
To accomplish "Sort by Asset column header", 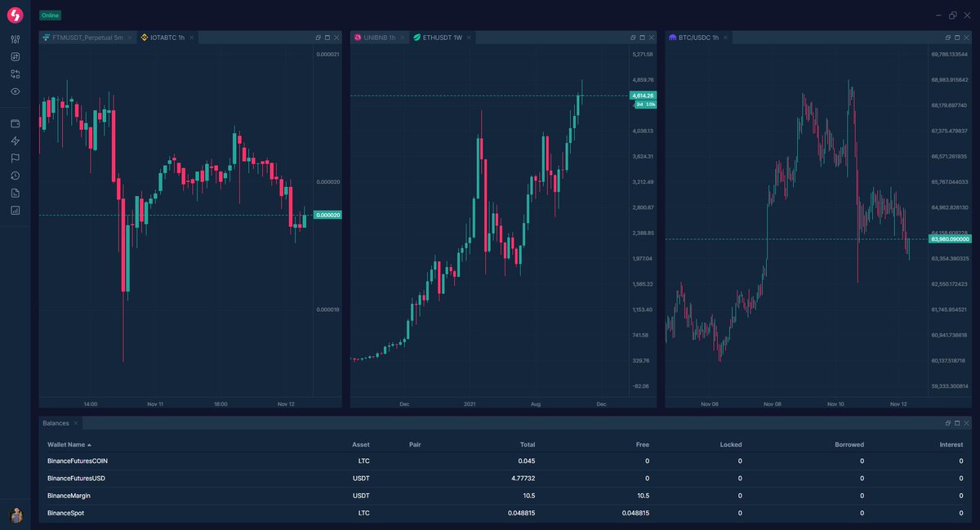I will coord(360,444).
